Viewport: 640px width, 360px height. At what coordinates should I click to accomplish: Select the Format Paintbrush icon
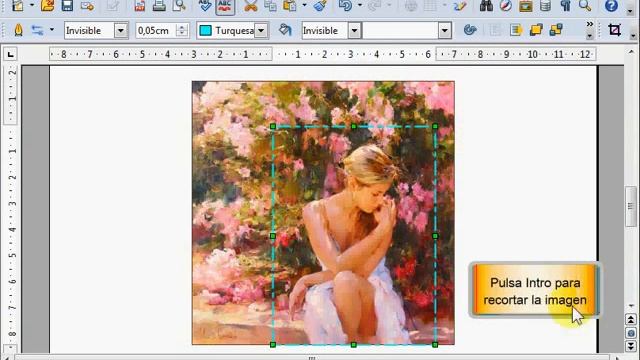[x=321, y=5]
